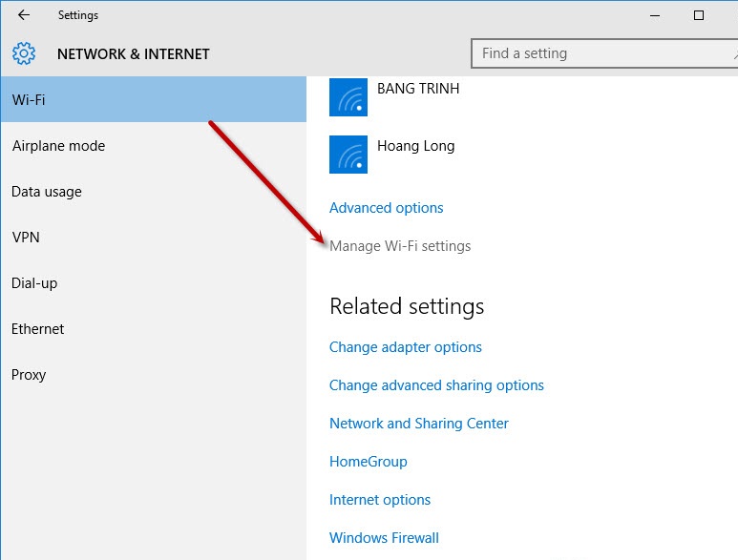Open the HomeGroup link
Image resolution: width=738 pixels, height=560 pixels.
(369, 461)
